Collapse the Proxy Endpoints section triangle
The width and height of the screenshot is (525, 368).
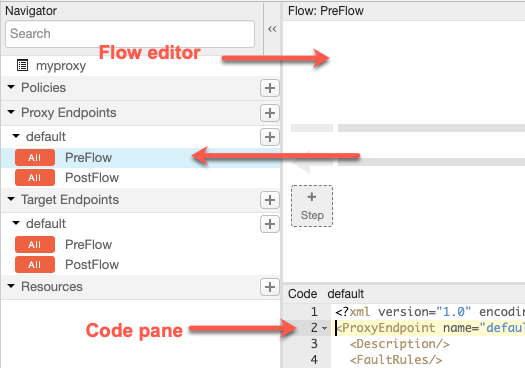click(11, 112)
